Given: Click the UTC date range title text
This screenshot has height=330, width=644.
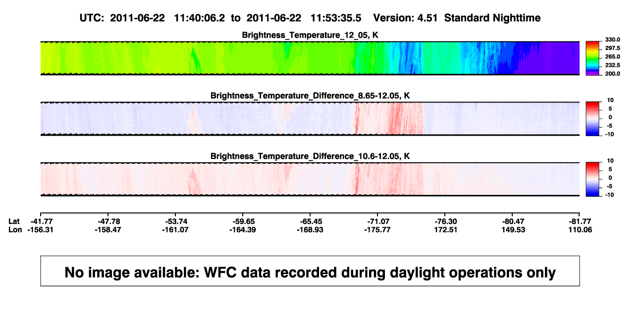Looking at the screenshot, I should tap(310, 18).
